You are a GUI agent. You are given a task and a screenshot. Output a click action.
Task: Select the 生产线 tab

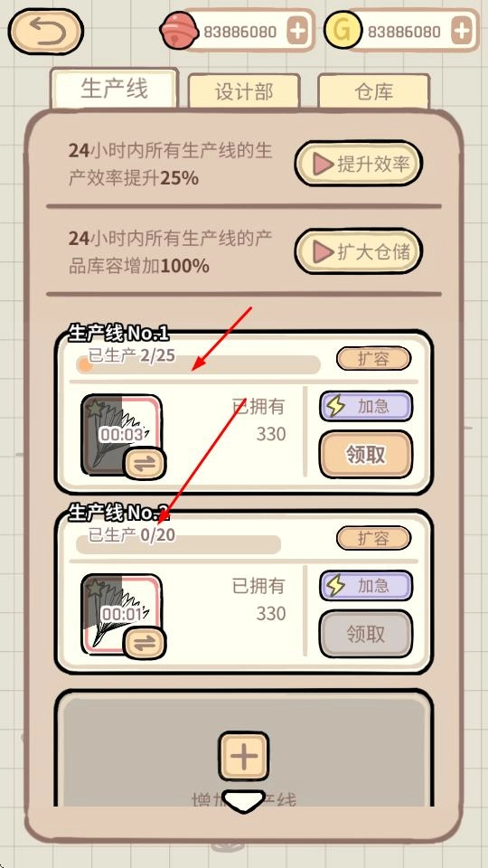coord(115,88)
